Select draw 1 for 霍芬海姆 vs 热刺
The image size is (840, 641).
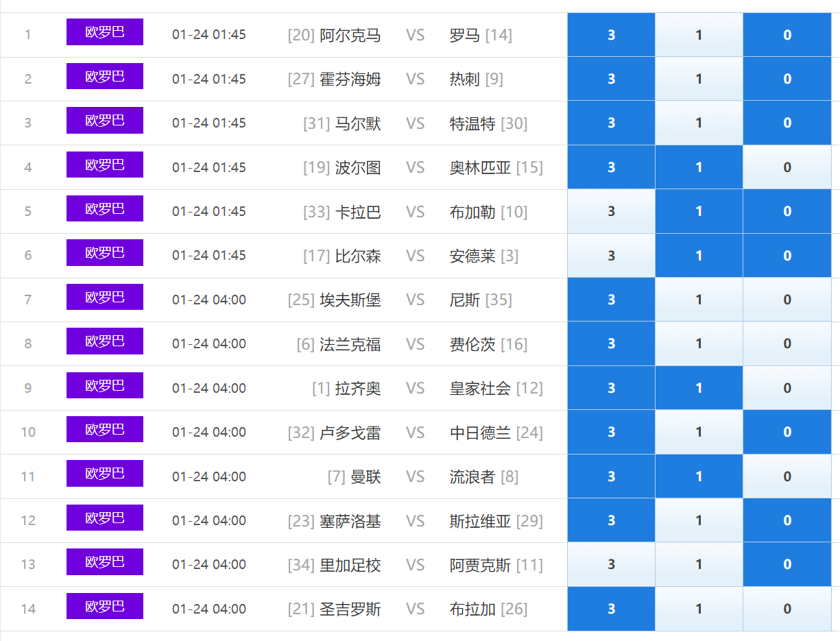[x=699, y=79]
